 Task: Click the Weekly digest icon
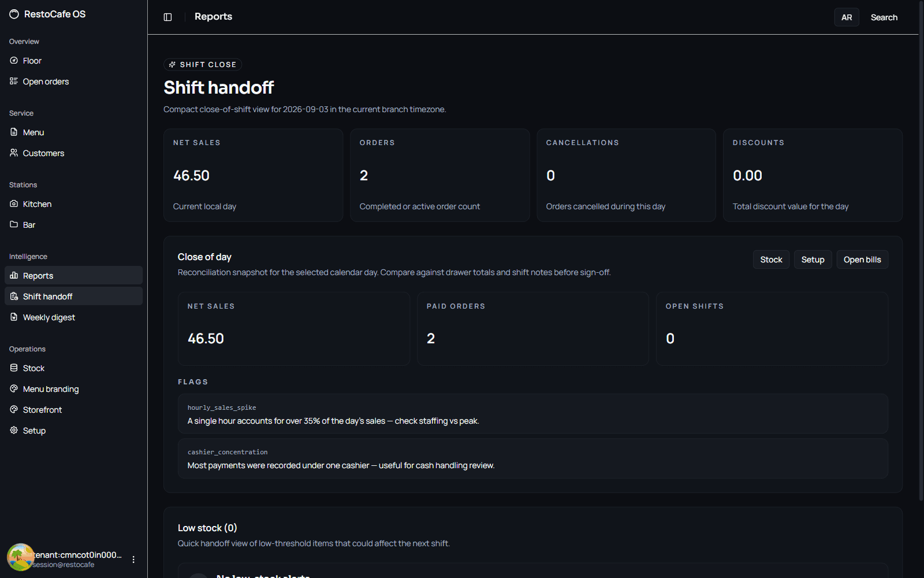[14, 317]
